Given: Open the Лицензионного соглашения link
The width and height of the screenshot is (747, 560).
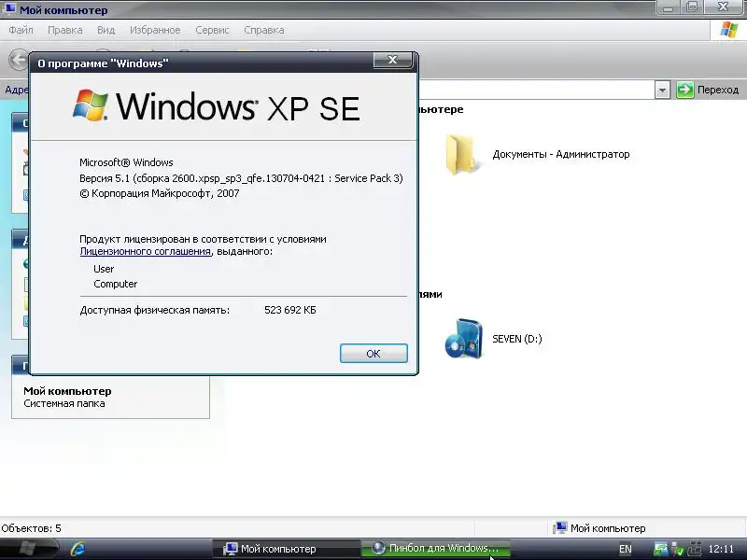Looking at the screenshot, I should click(146, 251).
